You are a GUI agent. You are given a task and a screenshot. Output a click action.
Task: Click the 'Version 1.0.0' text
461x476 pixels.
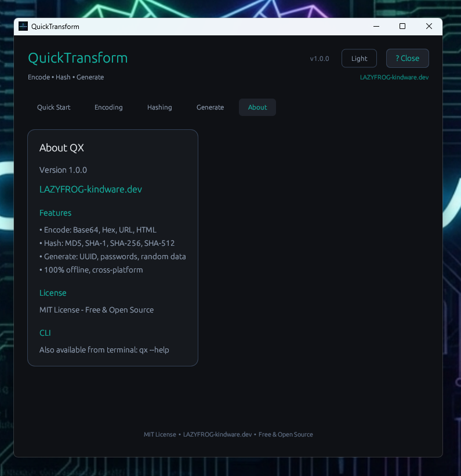coord(63,170)
